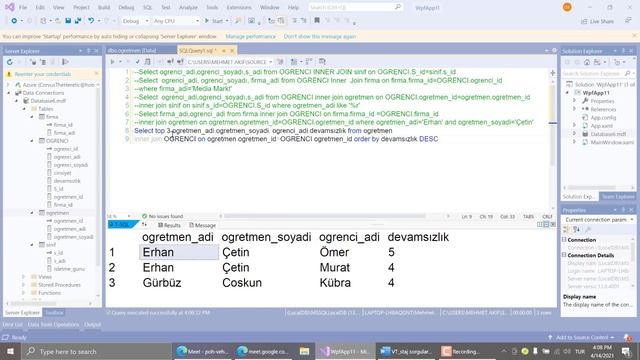Open the SQL menu
The image size is (640, 360).
click(x=147, y=7)
